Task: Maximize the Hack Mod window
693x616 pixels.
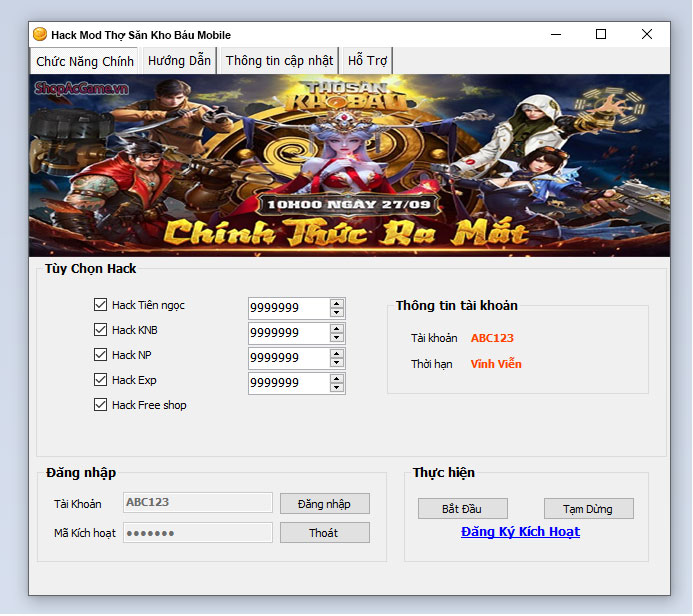Action: (x=601, y=34)
